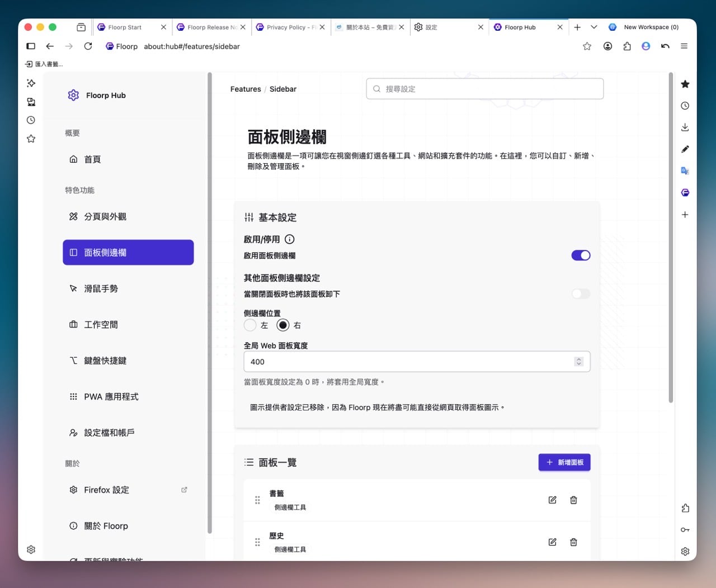Click the width stepper arrows on 400 field

579,362
